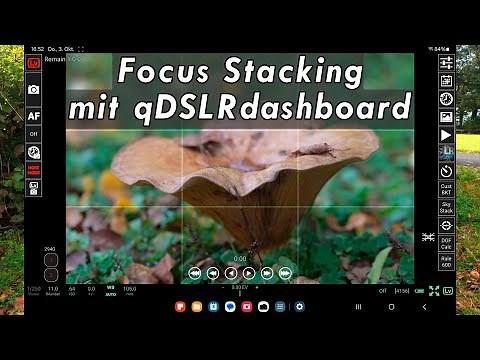The height and width of the screenshot is (360, 480).
Task: Click the image-and-camera icon in left toolbar
Action: pyautogui.click(x=34, y=188)
